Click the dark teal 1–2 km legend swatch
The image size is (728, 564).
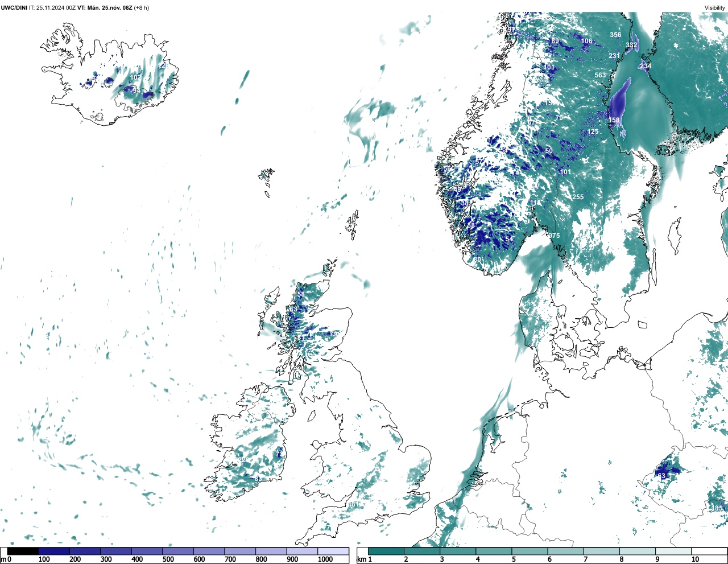(386, 551)
